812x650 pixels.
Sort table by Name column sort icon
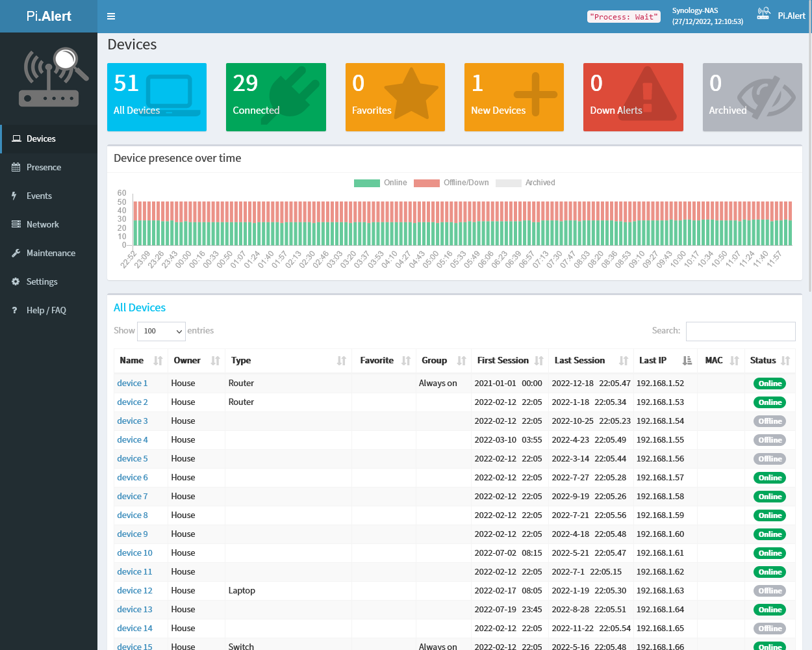click(x=158, y=361)
